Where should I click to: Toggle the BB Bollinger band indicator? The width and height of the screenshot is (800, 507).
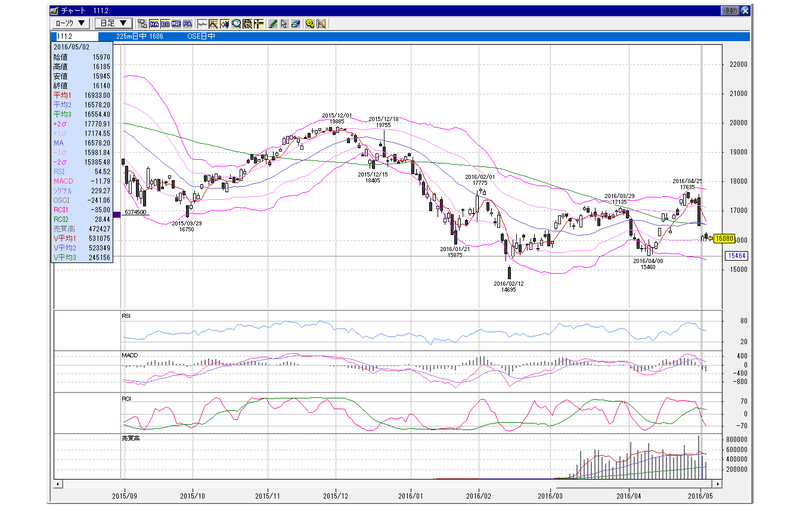pyautogui.click(x=165, y=23)
